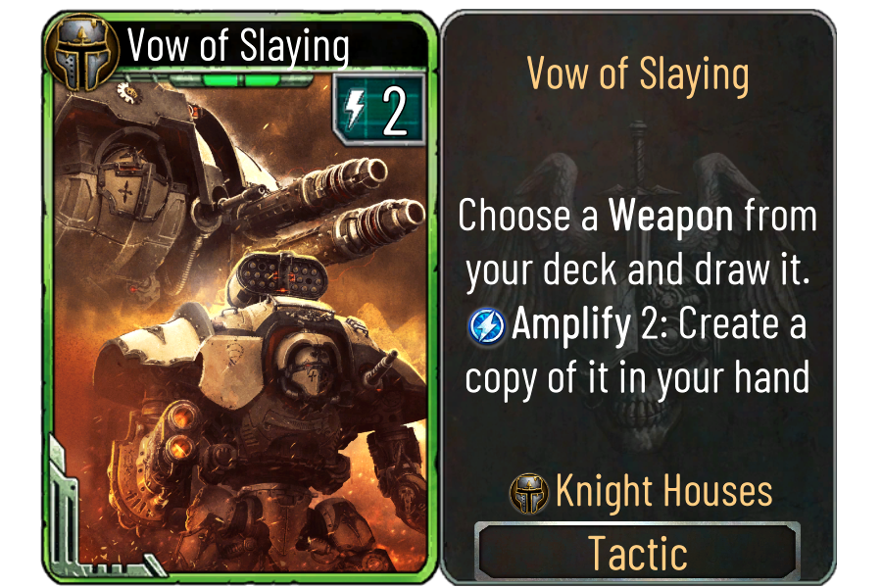Click the bold Weapon keyword
Viewport: 882px width, 588px height.
tap(671, 216)
